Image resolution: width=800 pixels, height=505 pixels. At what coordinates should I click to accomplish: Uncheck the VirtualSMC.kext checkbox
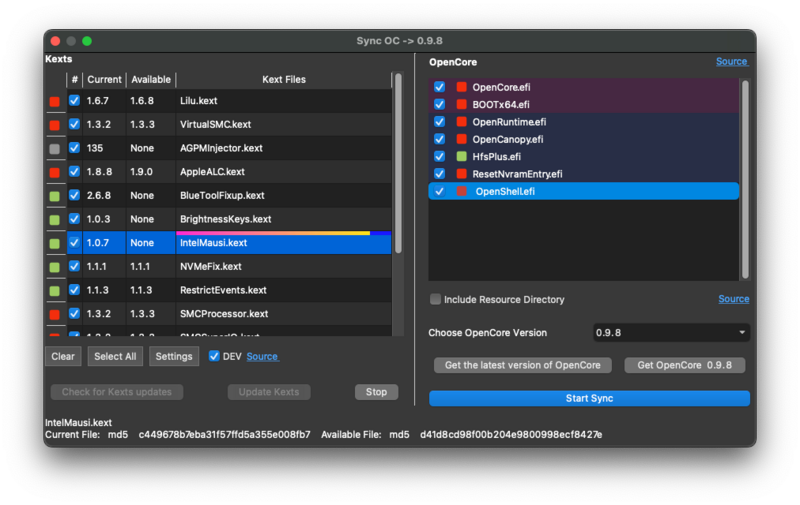[x=74, y=124]
